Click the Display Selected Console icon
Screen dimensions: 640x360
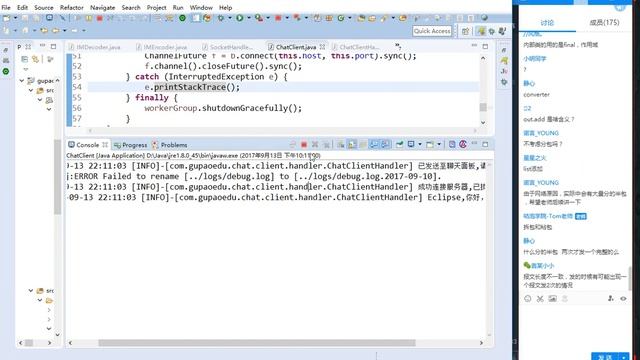click(411, 144)
